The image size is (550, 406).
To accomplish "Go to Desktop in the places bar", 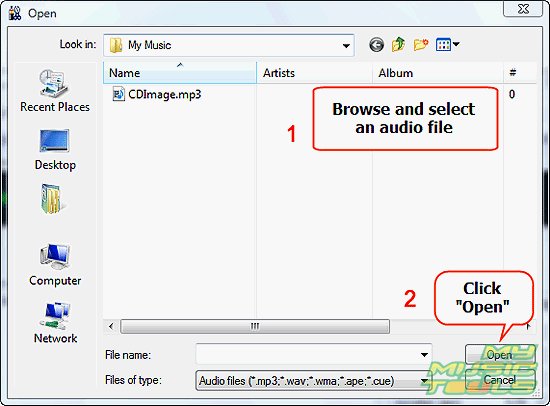I will pyautogui.click(x=55, y=150).
